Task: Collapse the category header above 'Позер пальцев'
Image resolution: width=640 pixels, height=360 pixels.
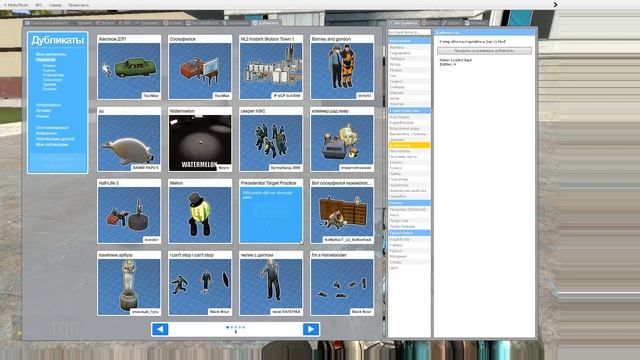Action: coord(409,203)
